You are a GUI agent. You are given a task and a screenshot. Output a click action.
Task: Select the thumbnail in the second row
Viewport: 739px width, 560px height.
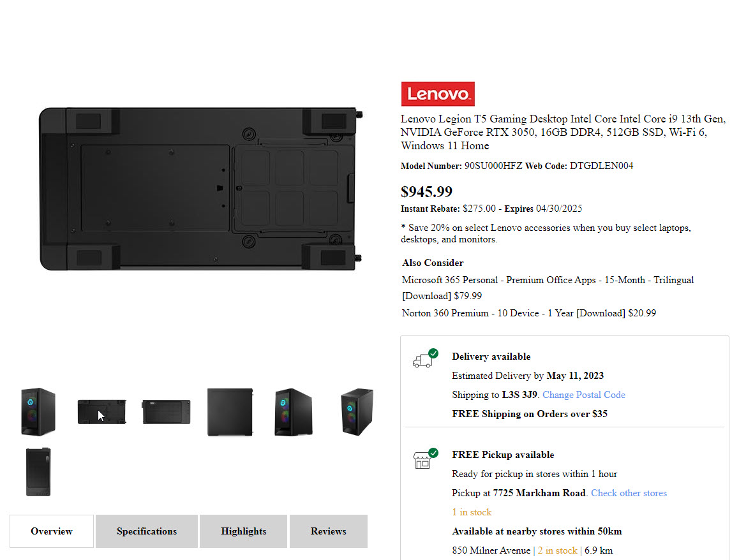(38, 472)
